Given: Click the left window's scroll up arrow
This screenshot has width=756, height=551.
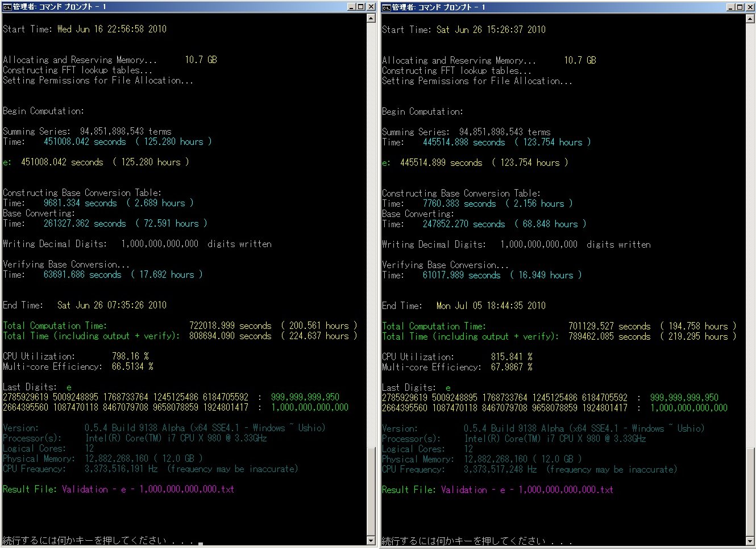Looking at the screenshot, I should tap(371, 18).
